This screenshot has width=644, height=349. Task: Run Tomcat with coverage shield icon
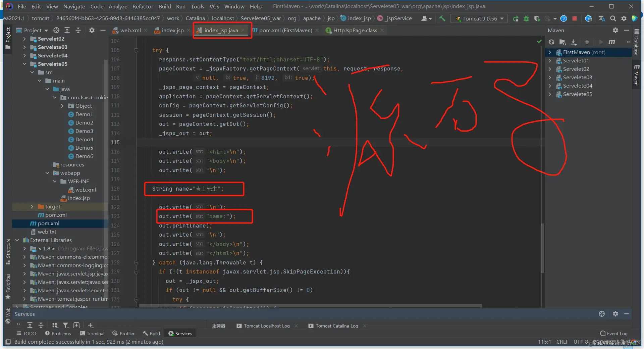(537, 18)
